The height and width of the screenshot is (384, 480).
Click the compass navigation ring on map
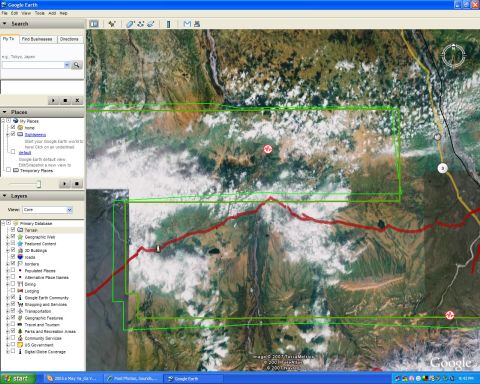(x=453, y=55)
